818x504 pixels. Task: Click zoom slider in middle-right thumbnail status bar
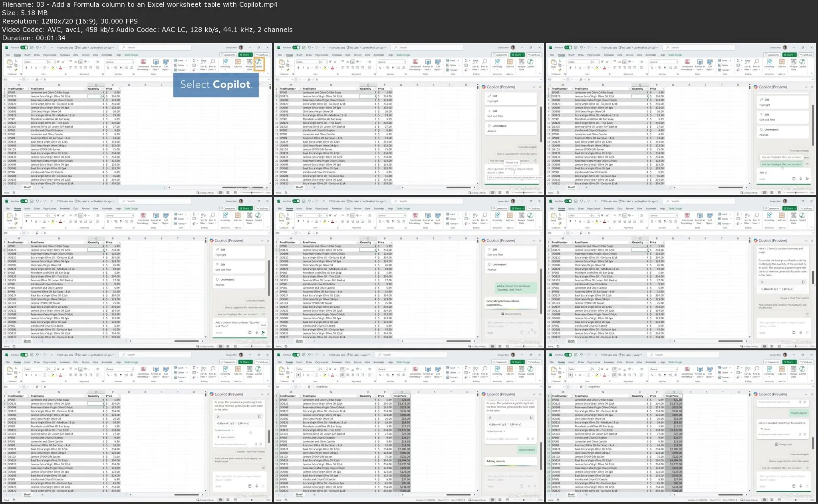coord(795,346)
